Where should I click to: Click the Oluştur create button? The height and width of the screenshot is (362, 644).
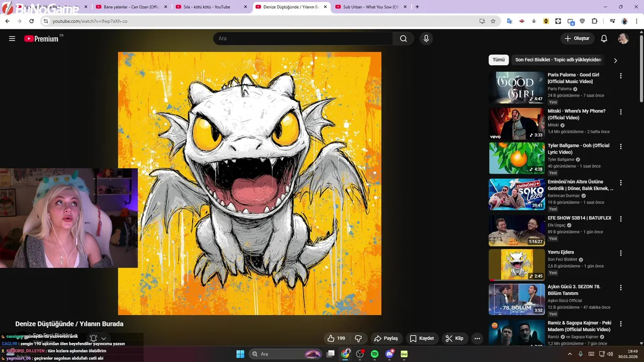tap(577, 39)
